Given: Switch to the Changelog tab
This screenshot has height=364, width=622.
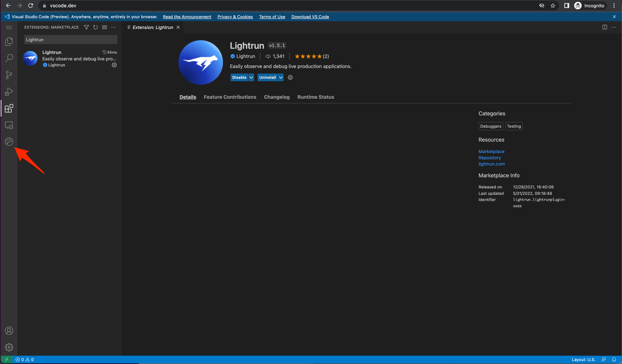Looking at the screenshot, I should (276, 97).
